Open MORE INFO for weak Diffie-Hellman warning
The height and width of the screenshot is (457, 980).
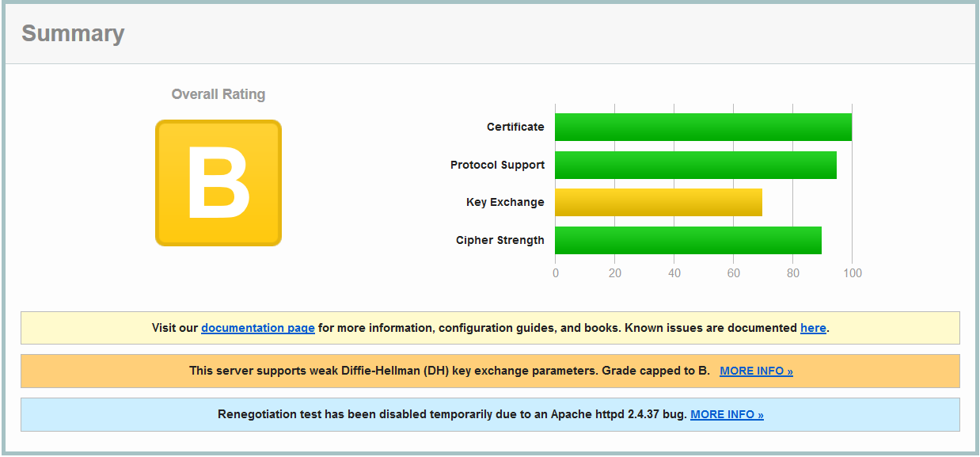coord(756,371)
